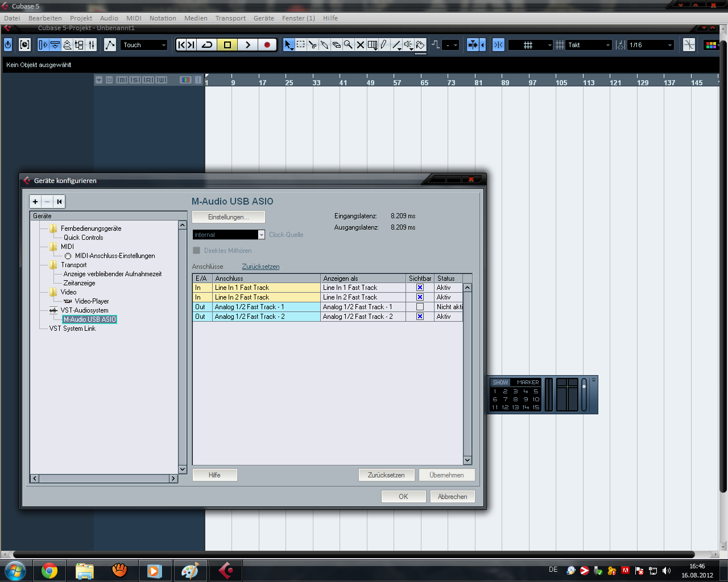Toggle the Snap on/off button
The width and height of the screenshot is (728, 582).
[x=498, y=45]
